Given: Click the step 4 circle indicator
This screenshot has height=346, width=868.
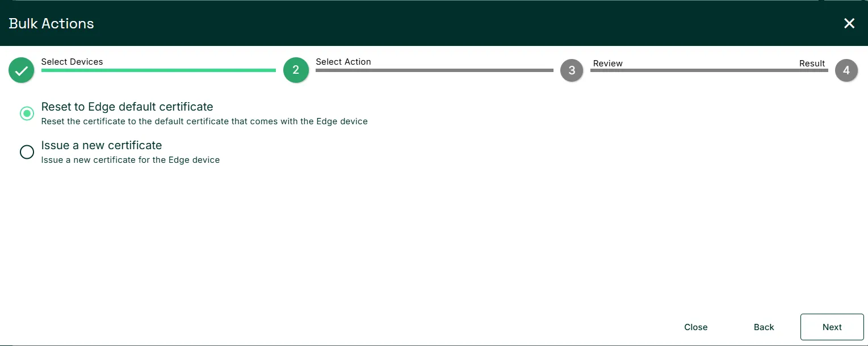Looking at the screenshot, I should 846,70.
